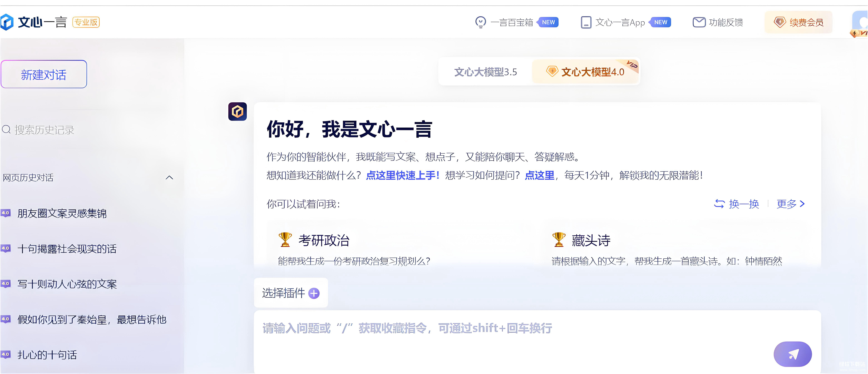Viewport: 868px width, 374px height.
Task: Click the 新建对话 button
Action: (44, 74)
